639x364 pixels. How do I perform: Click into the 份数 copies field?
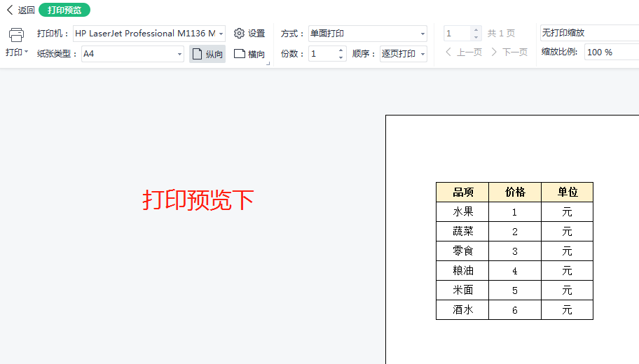click(322, 54)
